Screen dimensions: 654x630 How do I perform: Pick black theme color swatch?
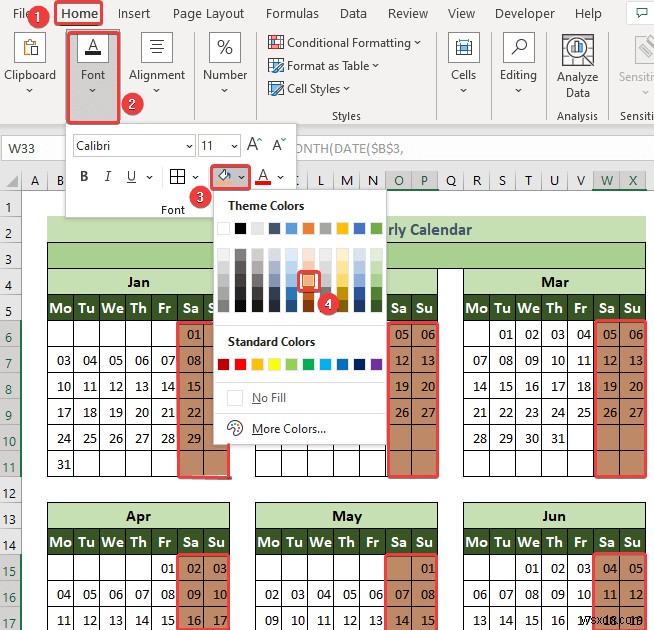pyautogui.click(x=240, y=228)
